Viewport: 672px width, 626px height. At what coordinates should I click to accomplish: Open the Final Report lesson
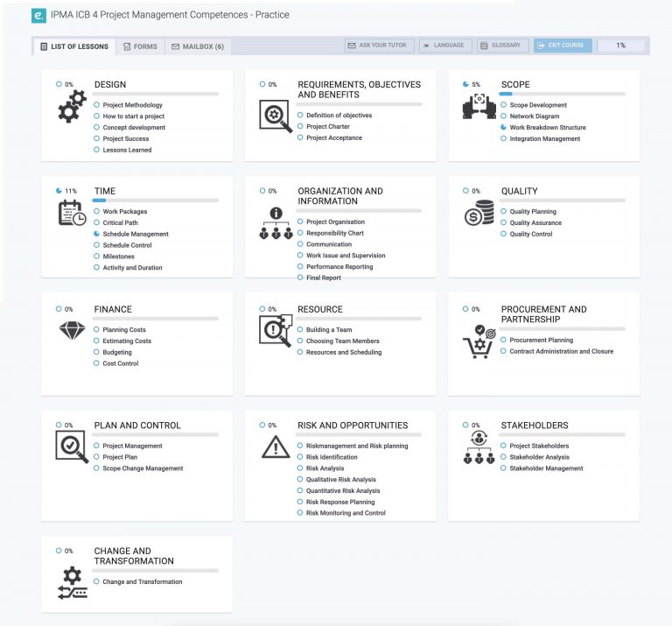(324, 278)
